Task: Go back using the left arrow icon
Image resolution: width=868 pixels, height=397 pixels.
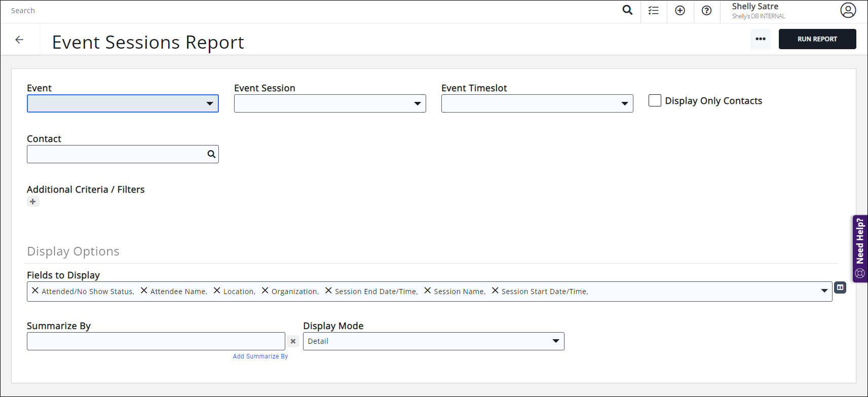Action: 19,40
